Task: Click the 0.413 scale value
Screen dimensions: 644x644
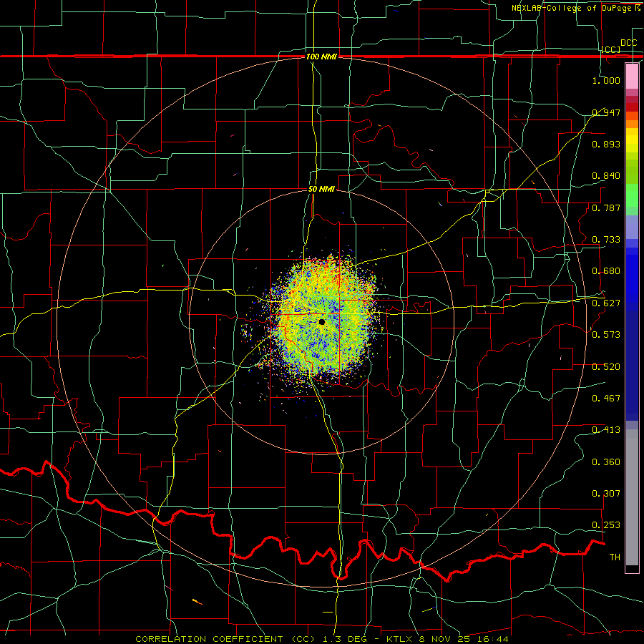Action: click(x=606, y=430)
